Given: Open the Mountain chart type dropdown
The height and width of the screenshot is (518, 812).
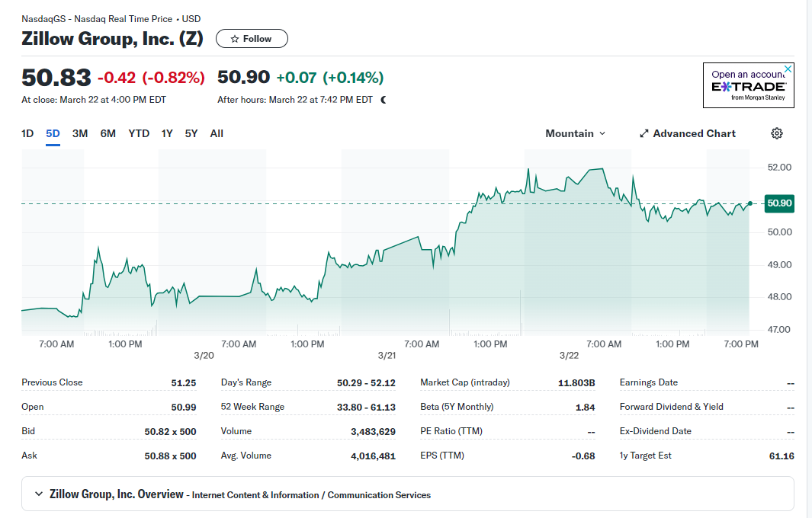Looking at the screenshot, I should coord(576,133).
